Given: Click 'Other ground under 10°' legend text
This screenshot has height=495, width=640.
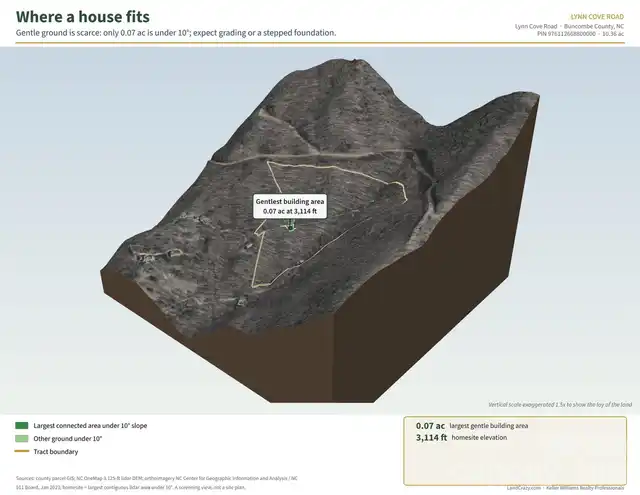Looking at the screenshot, I should click(x=68, y=439).
